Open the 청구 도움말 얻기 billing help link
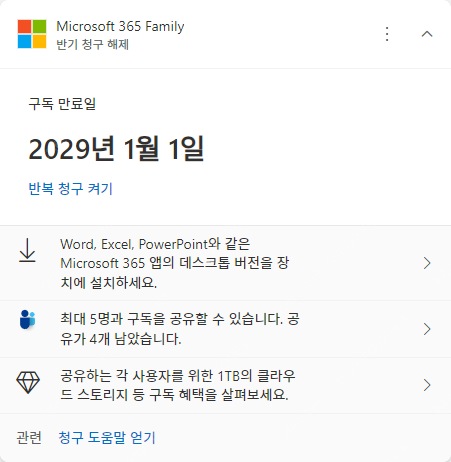 [x=107, y=438]
